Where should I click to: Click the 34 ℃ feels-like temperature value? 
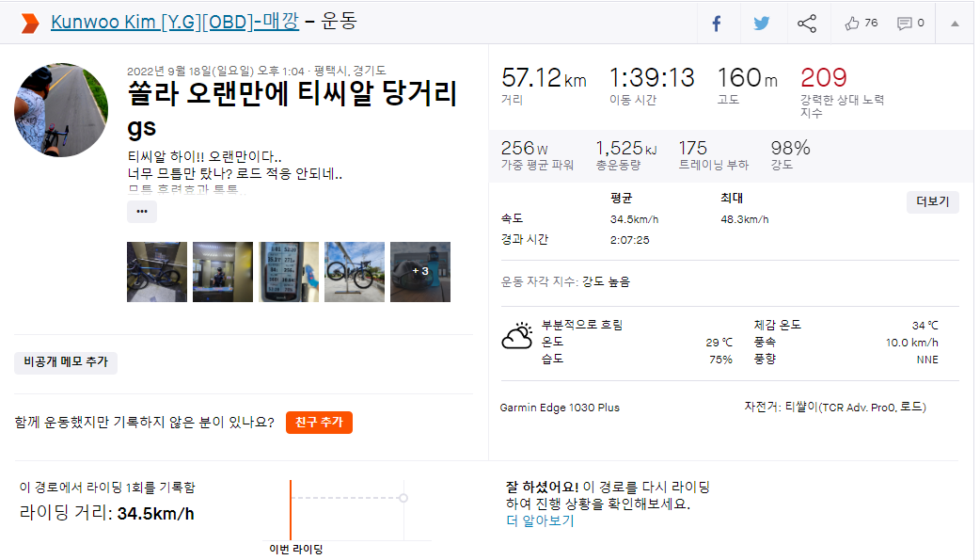[925, 326]
